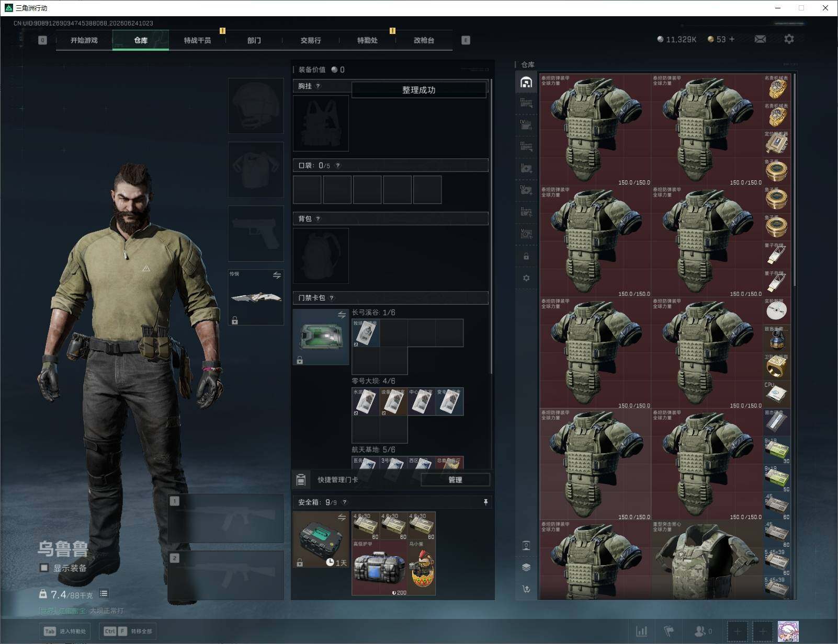
Task: Open game settings gear in top bar
Action: (789, 39)
